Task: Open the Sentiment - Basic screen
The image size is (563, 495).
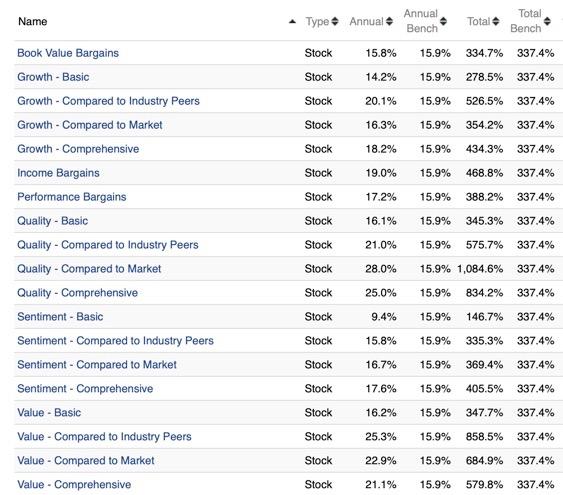Action: 60,317
